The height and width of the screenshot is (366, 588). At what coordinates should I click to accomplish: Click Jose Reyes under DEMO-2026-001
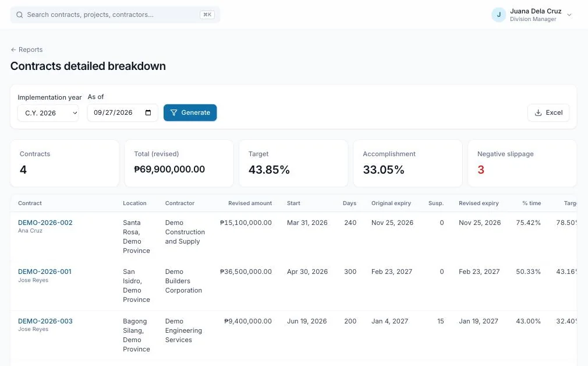pyautogui.click(x=33, y=280)
